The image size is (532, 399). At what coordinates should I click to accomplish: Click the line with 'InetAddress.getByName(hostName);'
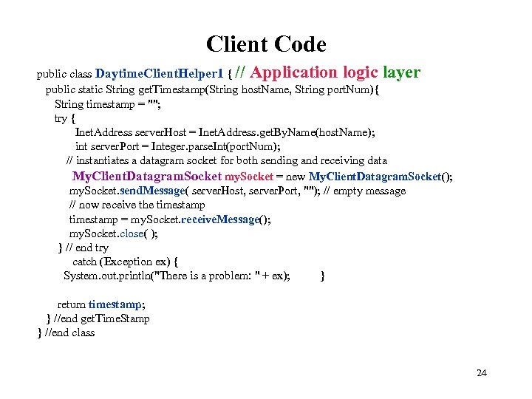(225, 132)
